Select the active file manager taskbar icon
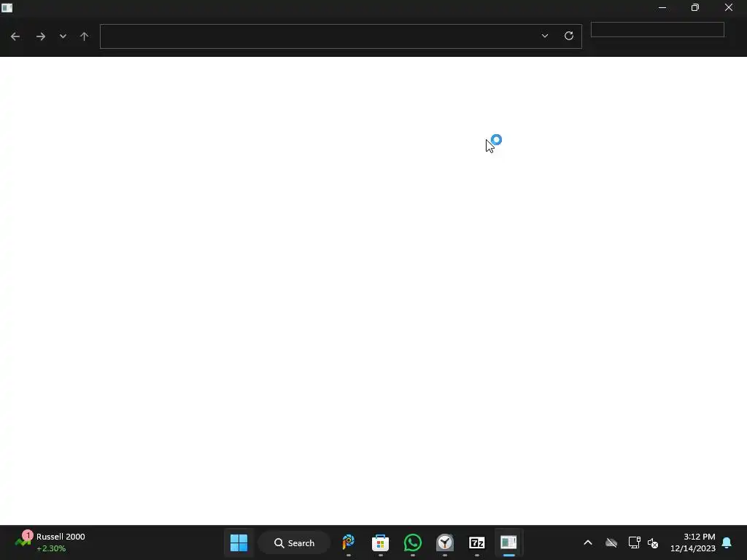 click(508, 542)
